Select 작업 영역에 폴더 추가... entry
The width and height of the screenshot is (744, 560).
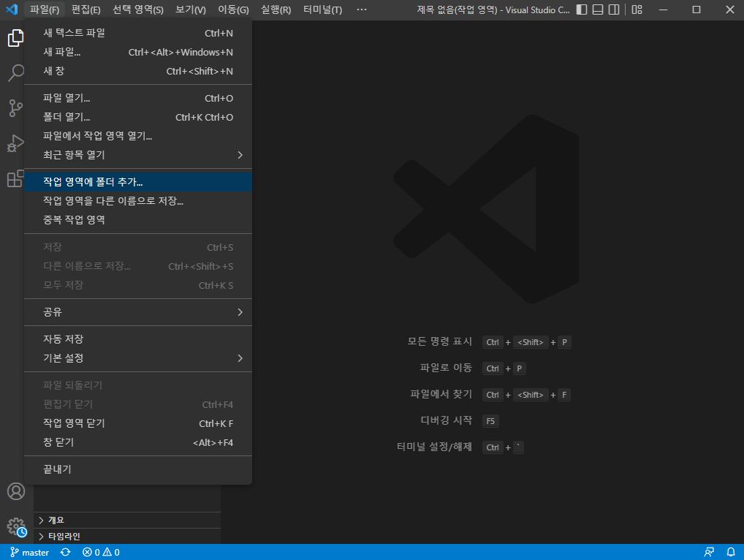click(138, 182)
